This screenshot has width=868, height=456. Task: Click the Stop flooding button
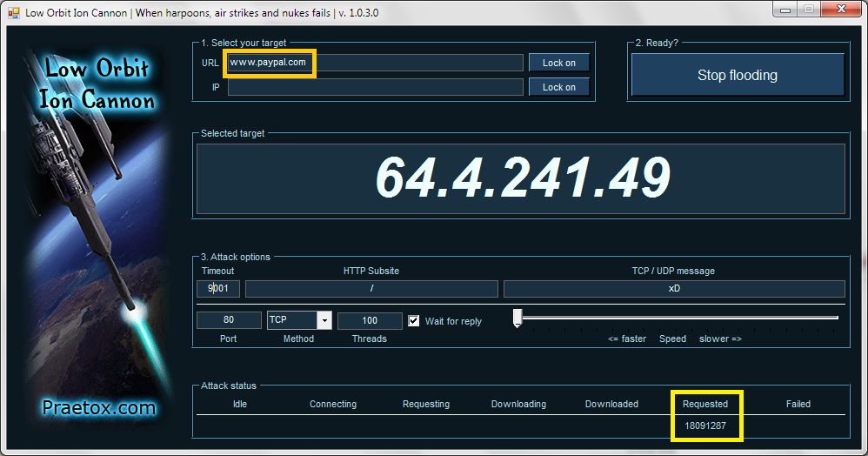click(x=738, y=75)
